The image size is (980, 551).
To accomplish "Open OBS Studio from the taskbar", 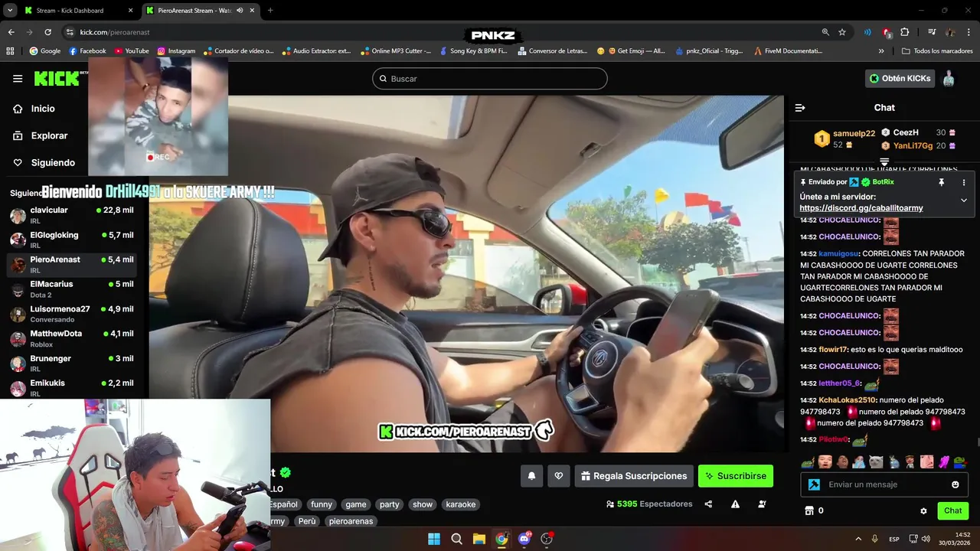I will 547,539.
